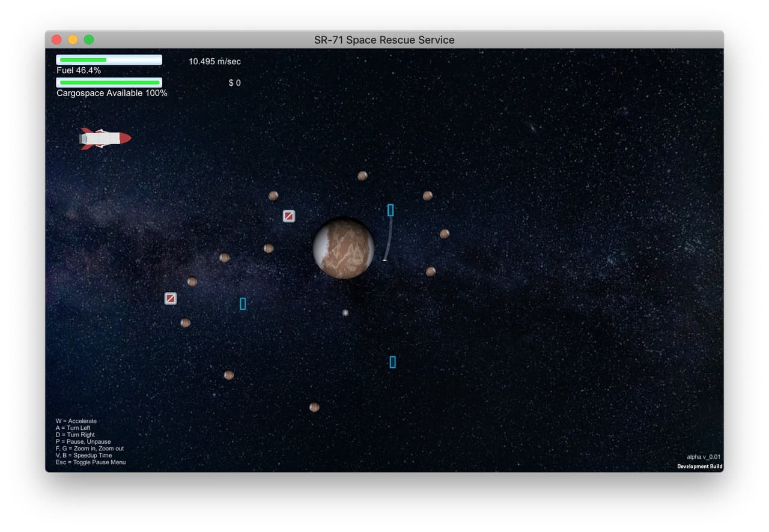Click the Fuel progress bar
The height and width of the screenshot is (532, 769).
(109, 59)
